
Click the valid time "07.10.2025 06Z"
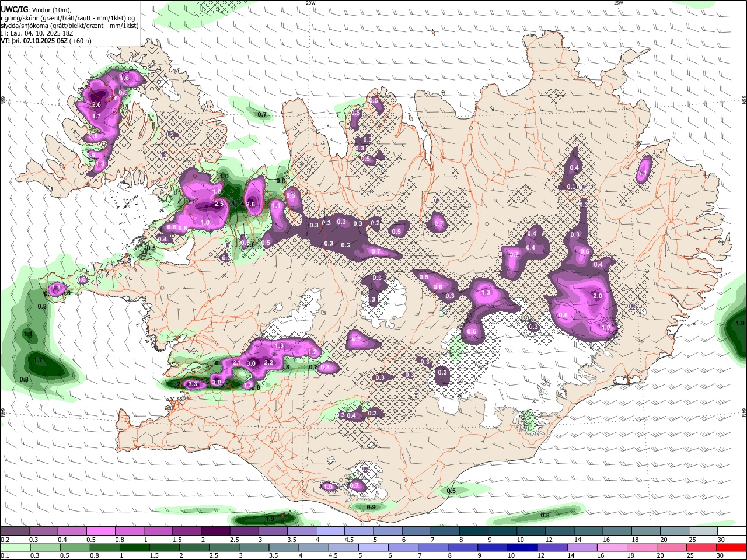pyautogui.click(x=46, y=41)
